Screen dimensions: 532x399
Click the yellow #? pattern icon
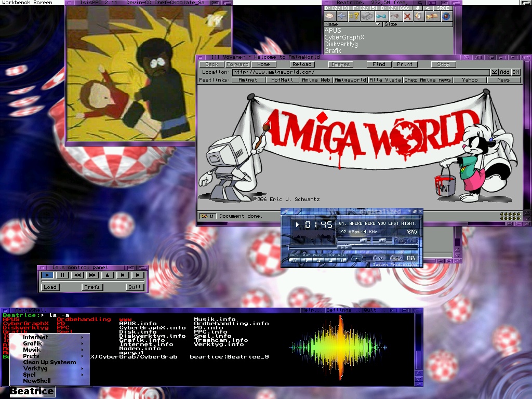(354, 16)
